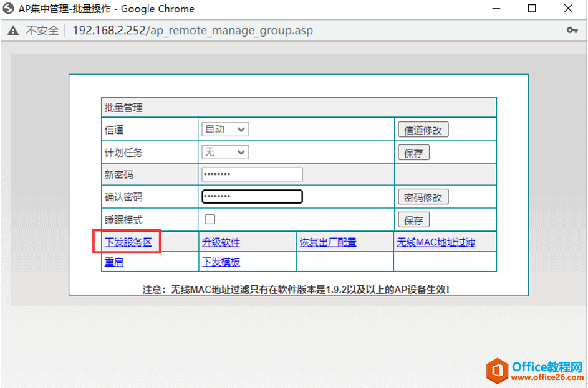Image resolution: width=588 pixels, height=388 pixels.
Task: Click the 信道修改 button
Action: tap(423, 130)
